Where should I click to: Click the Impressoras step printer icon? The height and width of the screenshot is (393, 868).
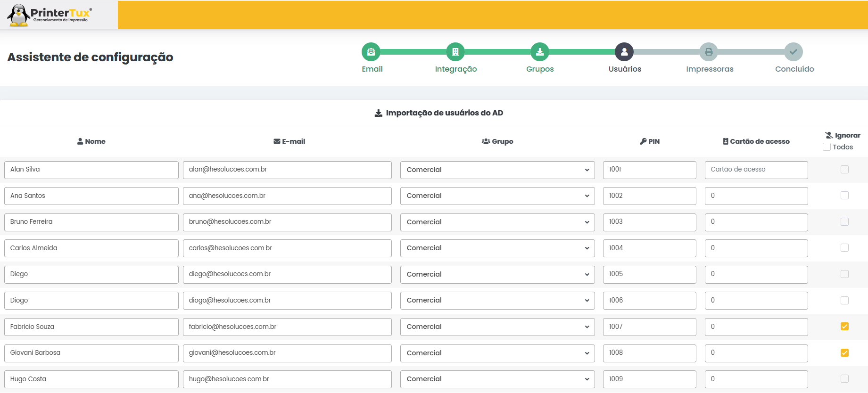(709, 52)
